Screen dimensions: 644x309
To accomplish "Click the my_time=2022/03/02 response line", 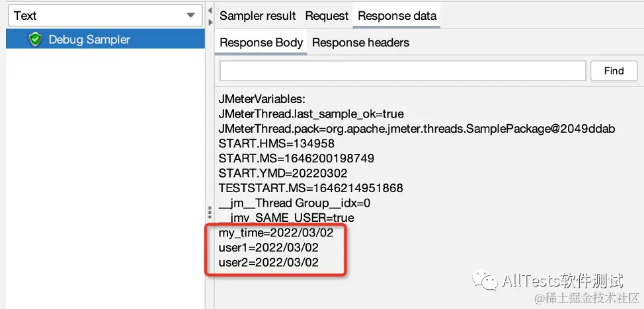I will (276, 232).
